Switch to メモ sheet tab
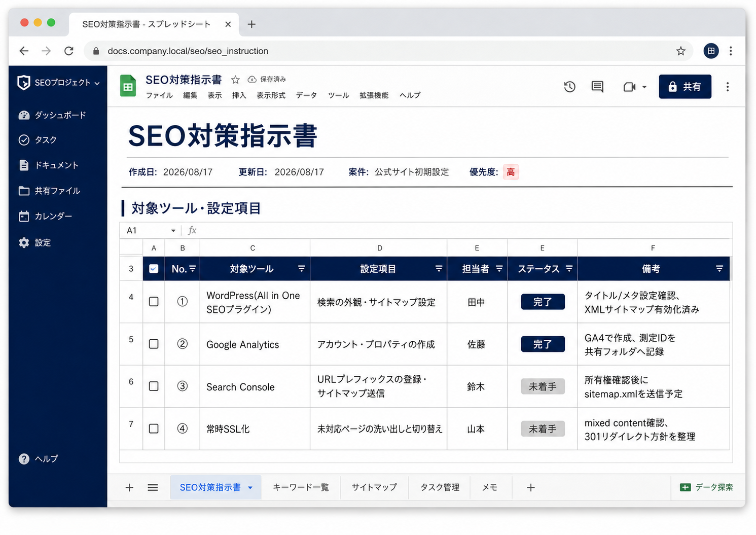Viewport: 756px width, 535px height. point(490,487)
